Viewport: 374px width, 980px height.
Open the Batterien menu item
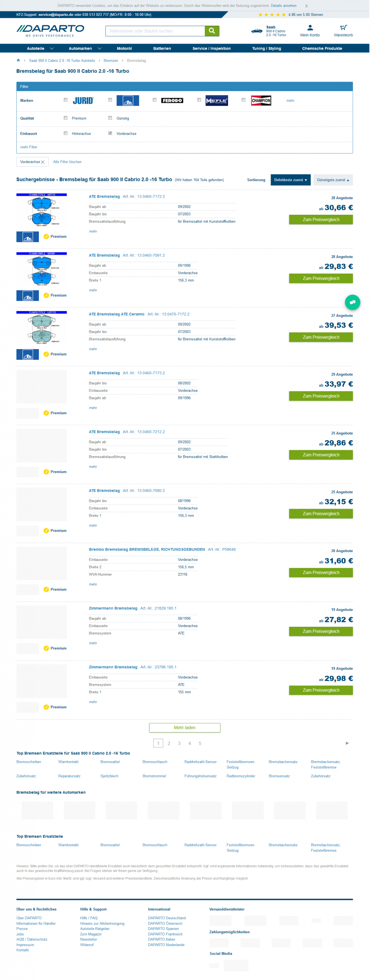pos(162,49)
